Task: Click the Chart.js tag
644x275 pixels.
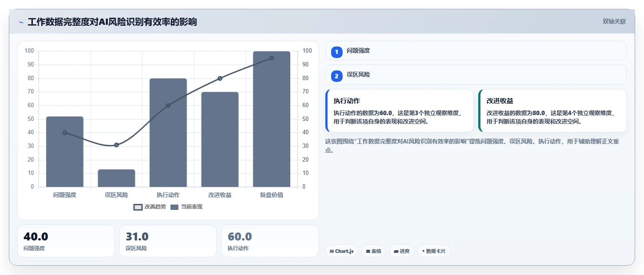Action: (341, 251)
